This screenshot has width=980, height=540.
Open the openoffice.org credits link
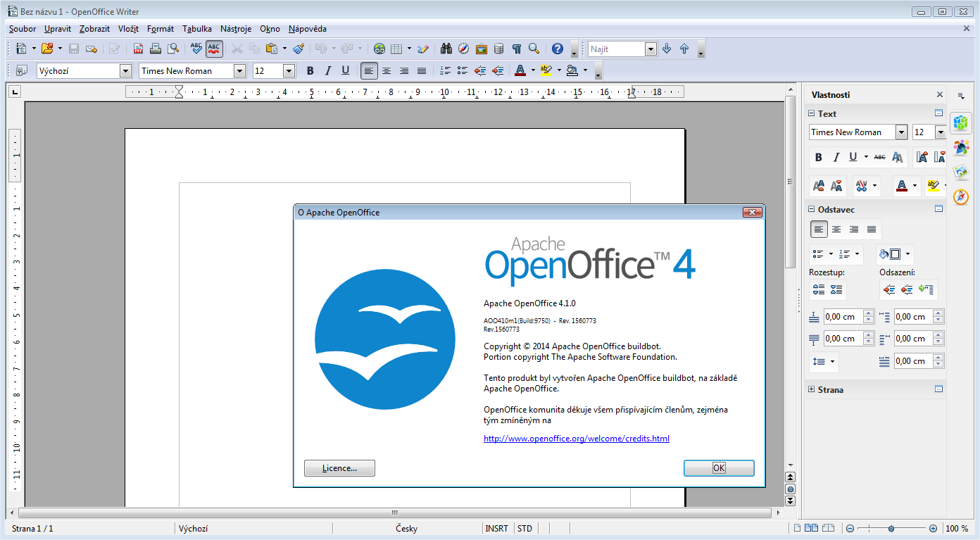pos(577,439)
